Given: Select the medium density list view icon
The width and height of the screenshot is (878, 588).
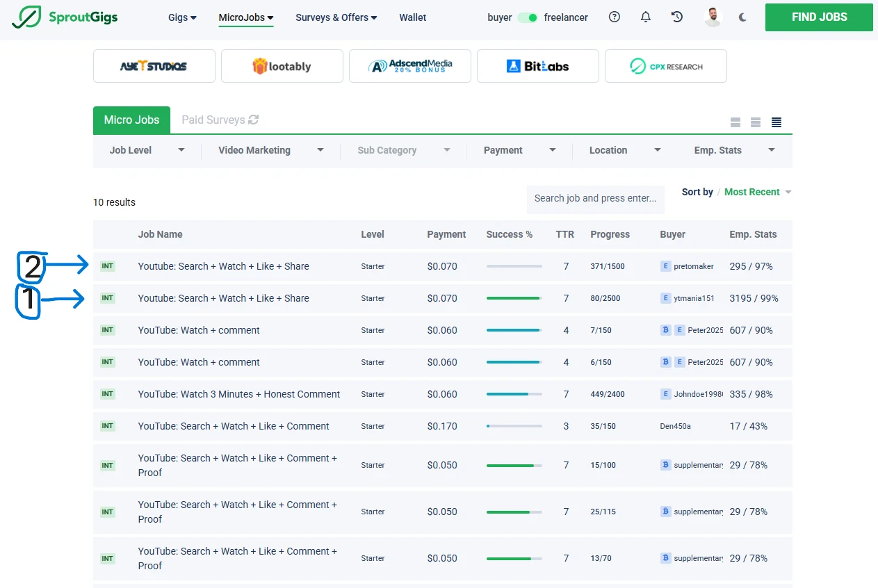Looking at the screenshot, I should pyautogui.click(x=756, y=122).
